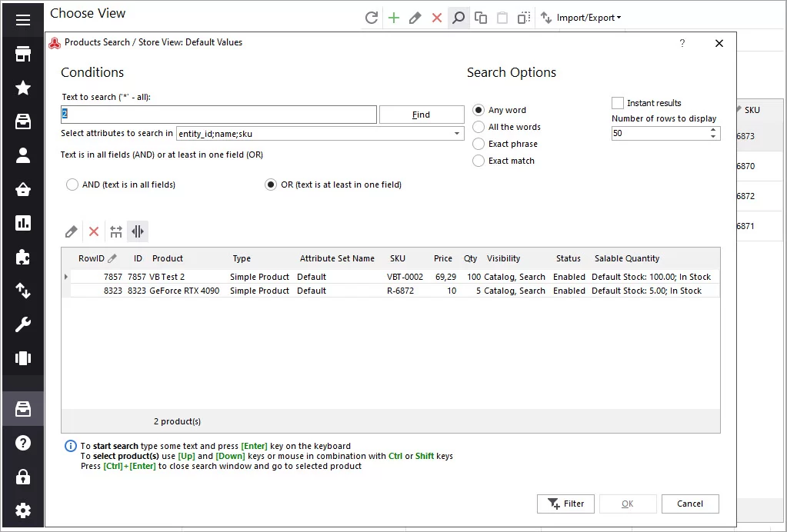Click the magnifier search icon in top toolbar
The width and height of the screenshot is (787, 532).
tap(459, 18)
